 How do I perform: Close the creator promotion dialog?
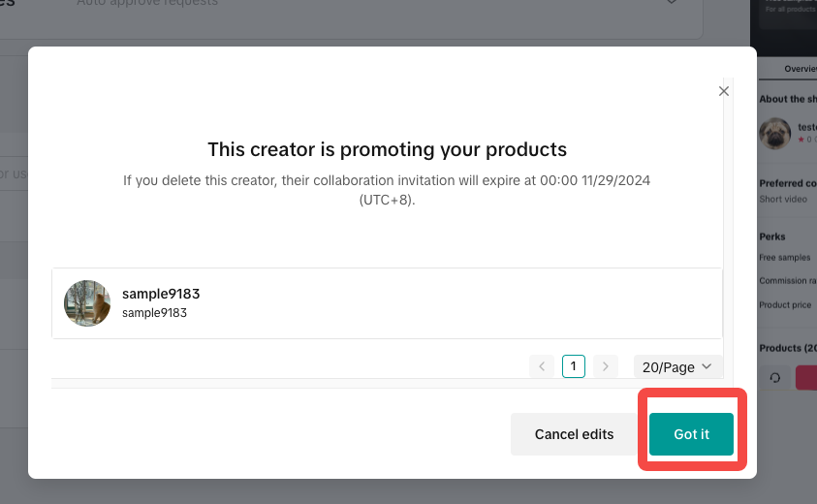[x=723, y=91]
